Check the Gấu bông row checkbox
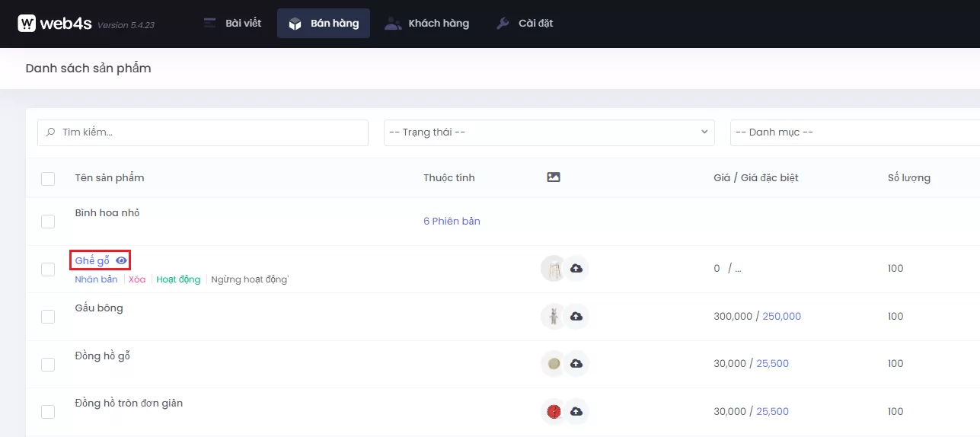This screenshot has width=980, height=437. (x=48, y=317)
